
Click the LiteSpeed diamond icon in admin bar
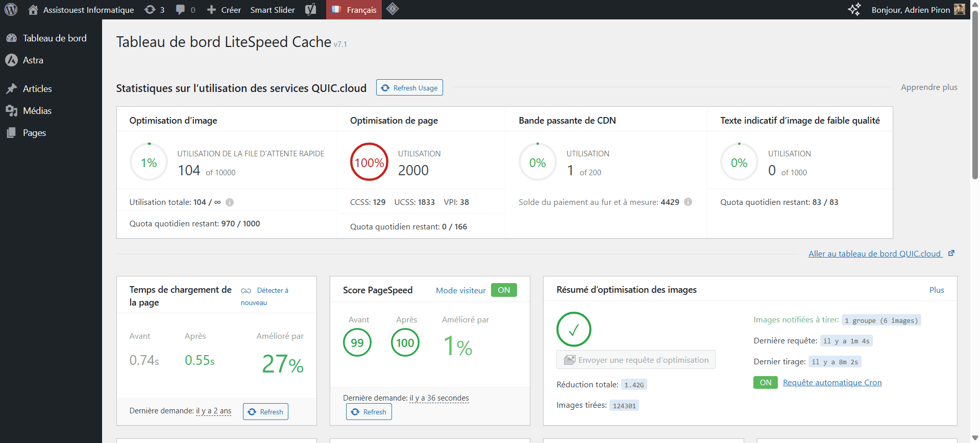click(392, 9)
